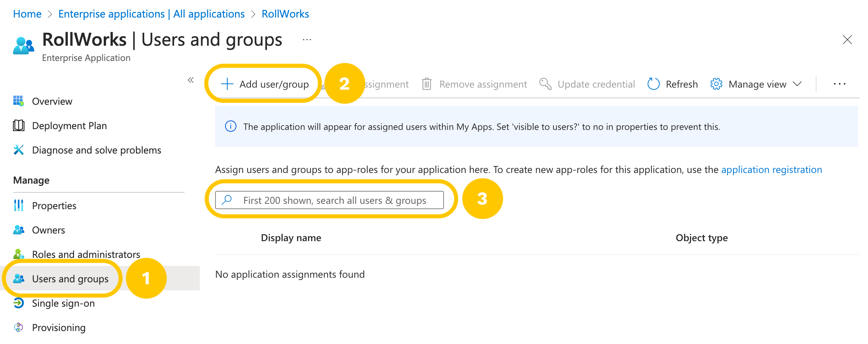Focus the users and groups search field
868x344 pixels.
[330, 200]
